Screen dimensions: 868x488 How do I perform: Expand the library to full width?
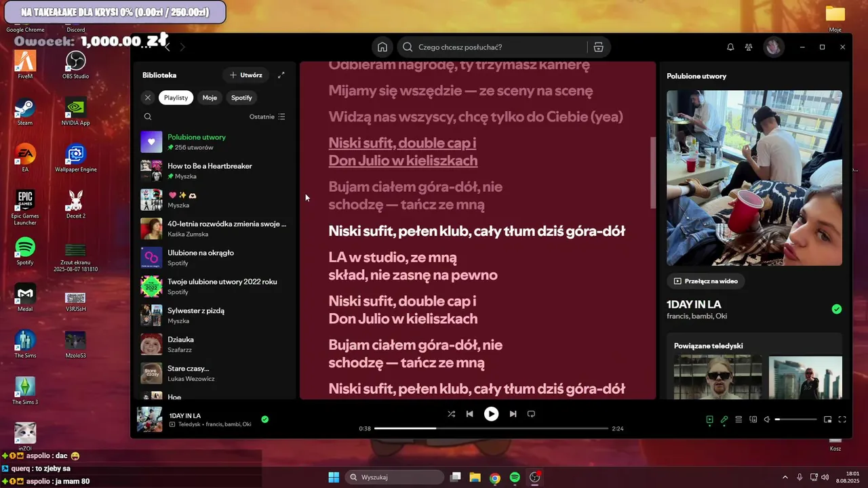click(x=281, y=75)
